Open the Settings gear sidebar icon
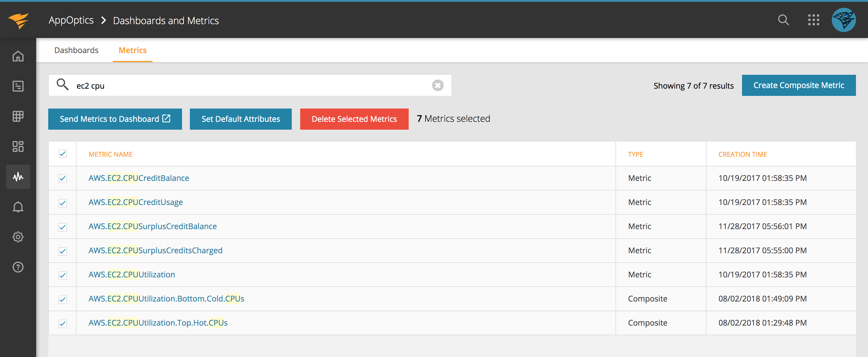 coord(18,237)
